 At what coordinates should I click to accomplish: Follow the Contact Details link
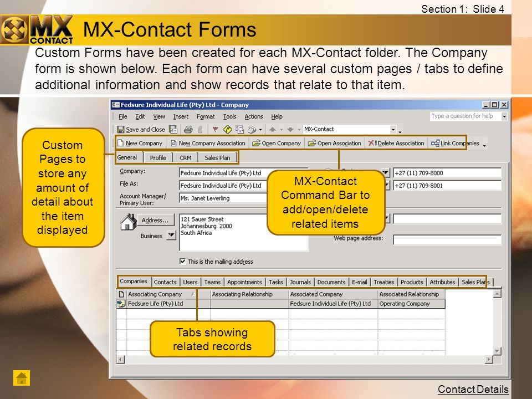[473, 389]
